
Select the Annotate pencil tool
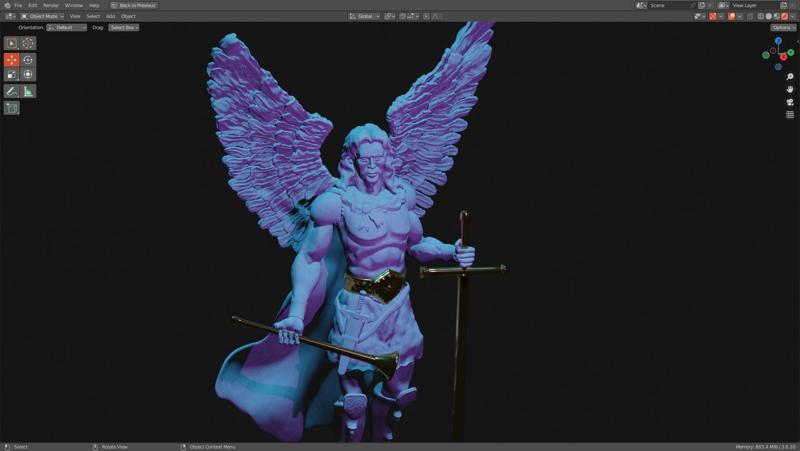(12, 91)
